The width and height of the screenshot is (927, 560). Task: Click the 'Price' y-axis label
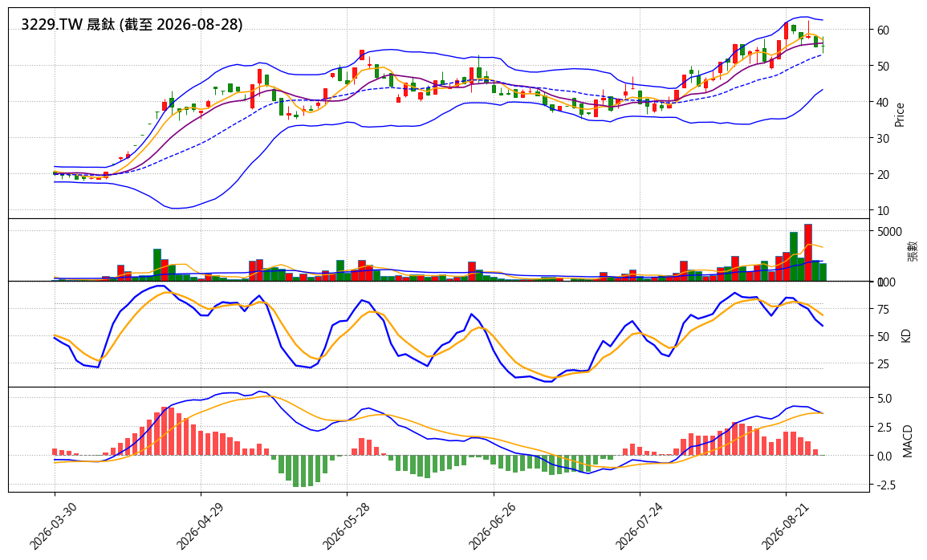tap(900, 115)
